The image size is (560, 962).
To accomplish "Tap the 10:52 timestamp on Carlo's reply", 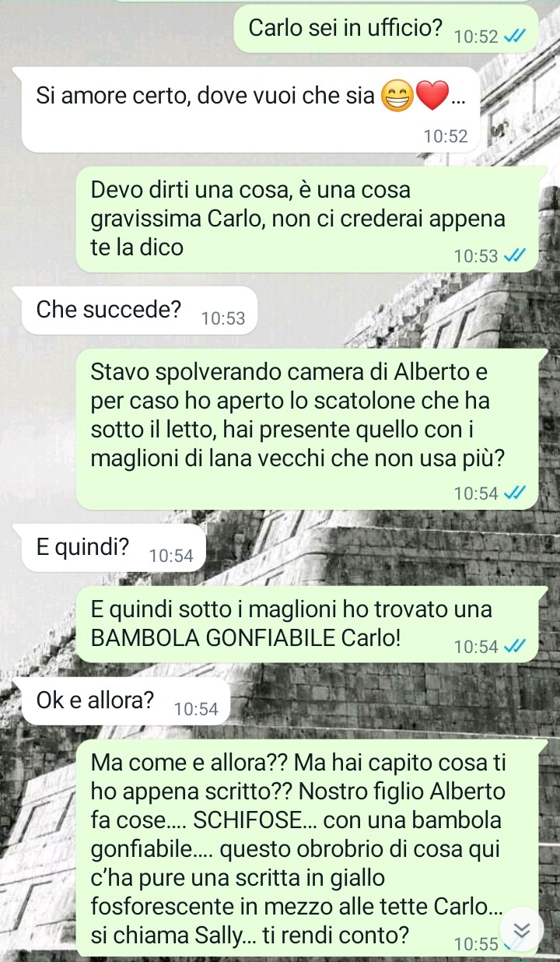I will coord(446,136).
